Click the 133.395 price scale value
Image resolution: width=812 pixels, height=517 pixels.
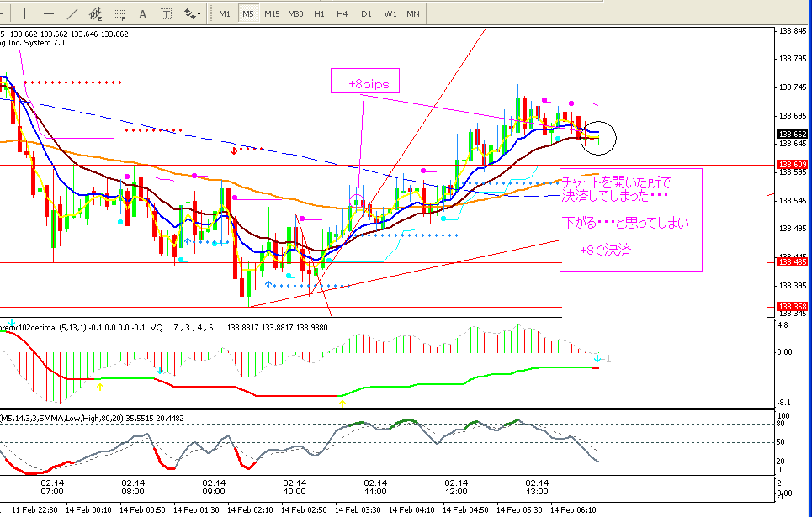click(x=793, y=286)
